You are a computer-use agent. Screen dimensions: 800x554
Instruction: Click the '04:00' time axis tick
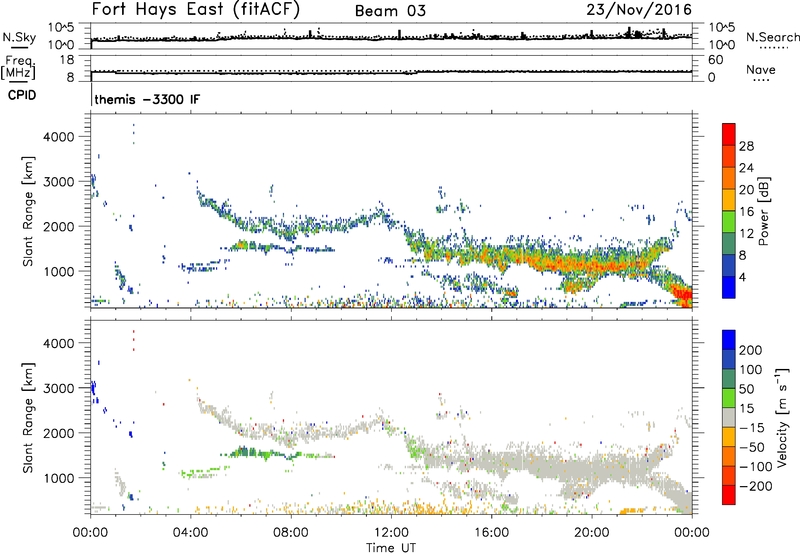pyautogui.click(x=190, y=533)
